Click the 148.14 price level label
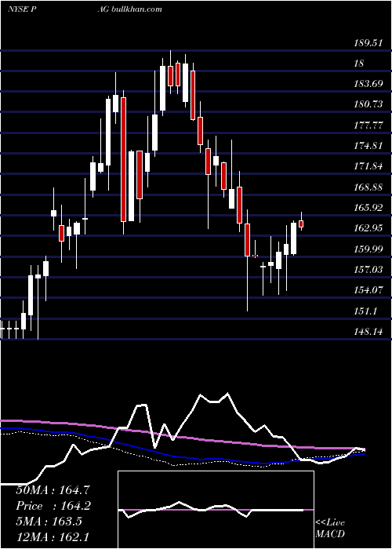 tap(368, 332)
